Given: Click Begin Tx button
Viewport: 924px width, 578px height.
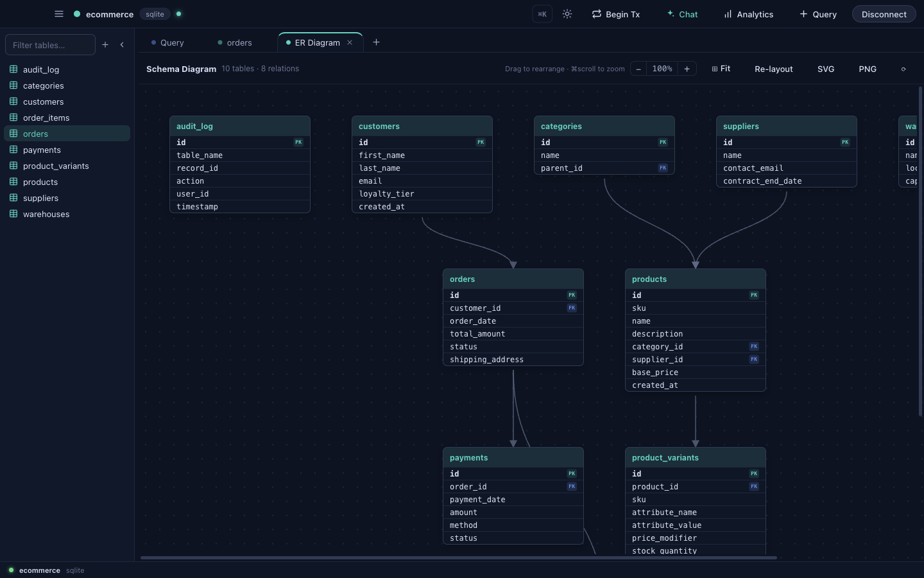Looking at the screenshot, I should tap(616, 14).
